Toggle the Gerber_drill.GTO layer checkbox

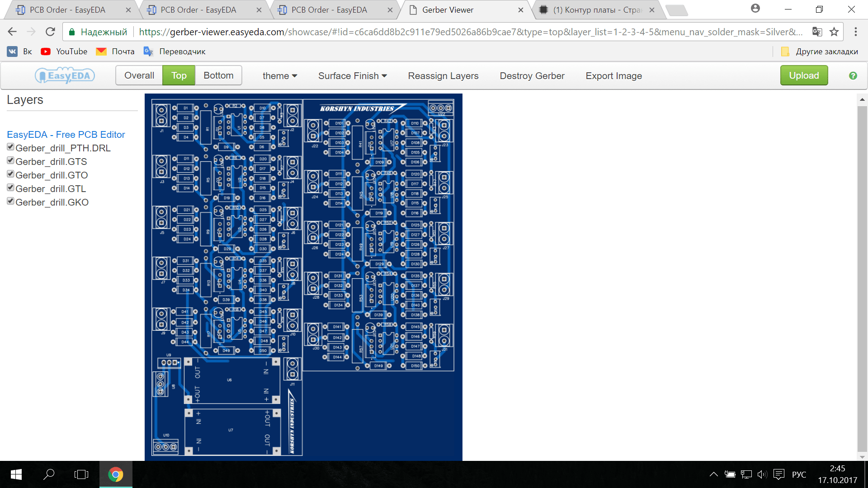click(10, 174)
